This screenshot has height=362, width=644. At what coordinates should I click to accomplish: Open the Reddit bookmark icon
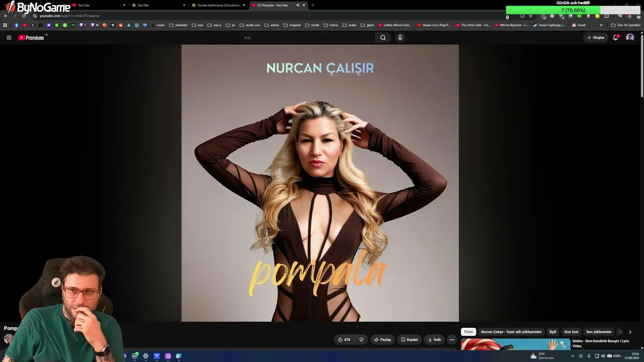pos(121,25)
